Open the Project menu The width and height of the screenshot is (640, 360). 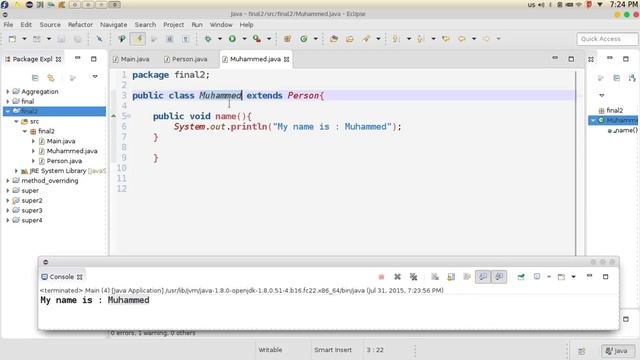pyautogui.click(x=173, y=24)
